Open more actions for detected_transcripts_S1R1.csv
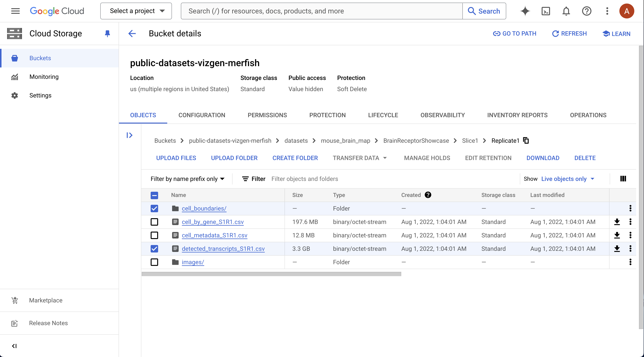Image resolution: width=644 pixels, height=357 pixels. [630, 249]
